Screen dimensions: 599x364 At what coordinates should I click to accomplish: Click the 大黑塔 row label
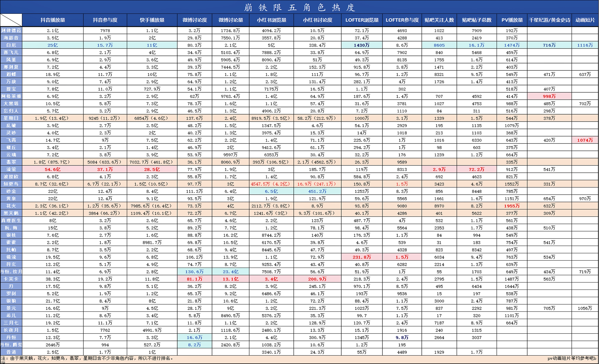click(11, 103)
